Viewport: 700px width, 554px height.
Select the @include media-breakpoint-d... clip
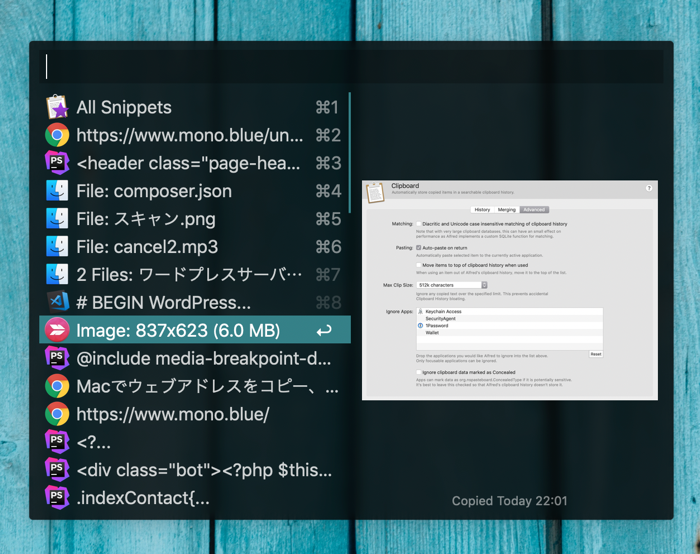(202, 358)
